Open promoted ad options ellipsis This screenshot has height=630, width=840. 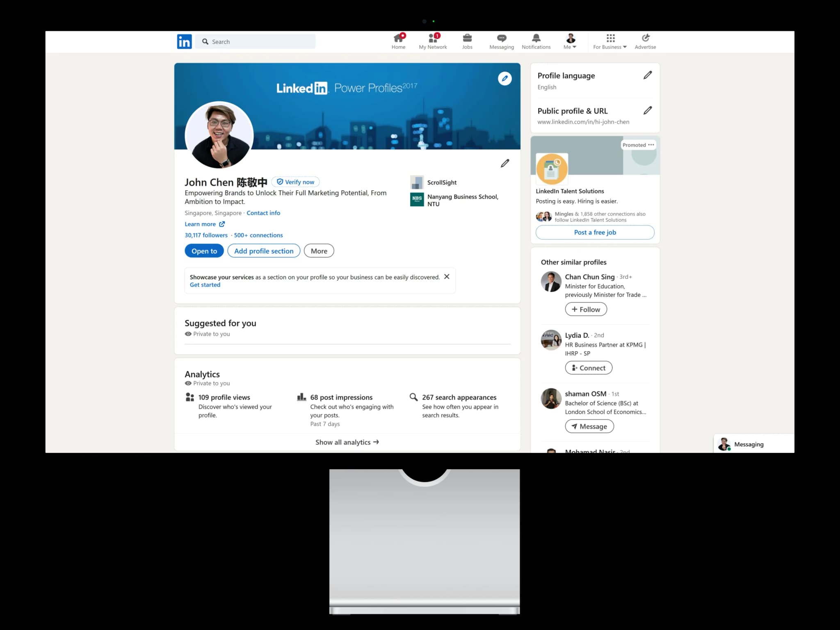click(x=651, y=144)
